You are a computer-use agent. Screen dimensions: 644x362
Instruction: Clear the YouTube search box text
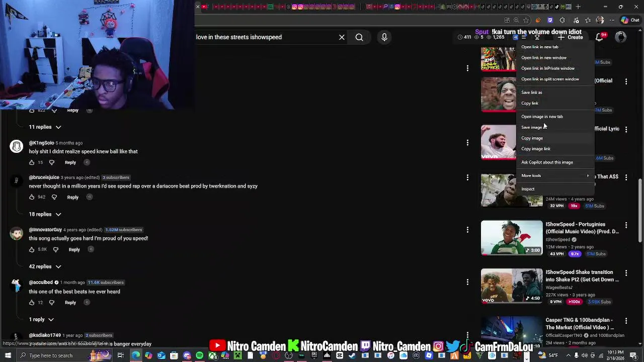tap(342, 37)
